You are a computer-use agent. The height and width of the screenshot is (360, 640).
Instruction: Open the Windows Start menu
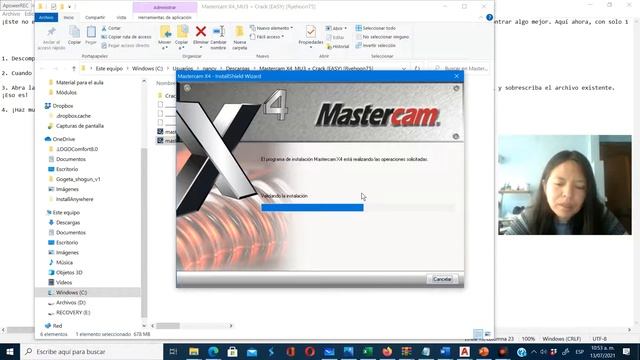pyautogui.click(x=10, y=351)
